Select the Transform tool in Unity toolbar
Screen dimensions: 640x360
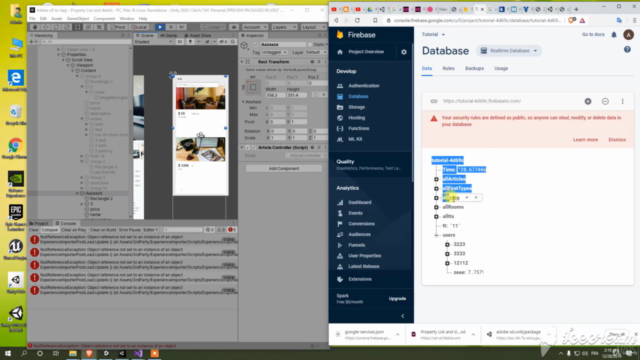88,27
